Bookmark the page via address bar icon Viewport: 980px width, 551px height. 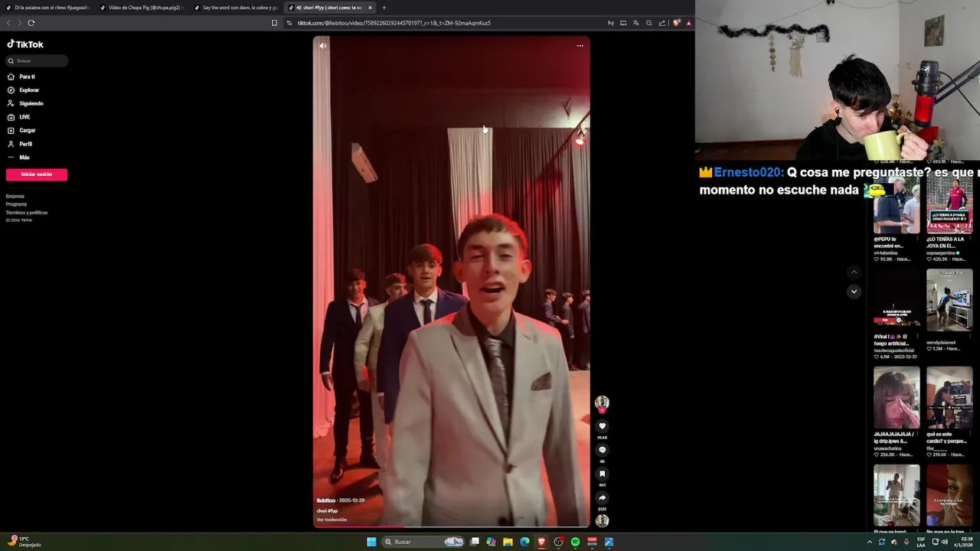click(x=274, y=23)
